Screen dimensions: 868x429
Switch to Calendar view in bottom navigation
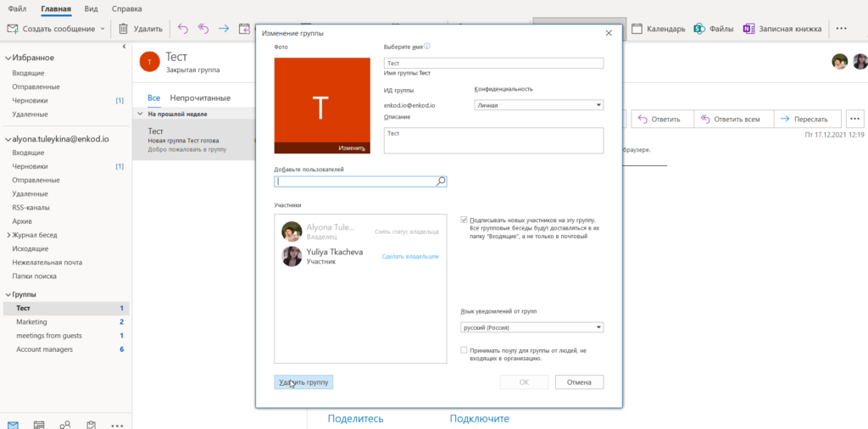click(x=39, y=425)
